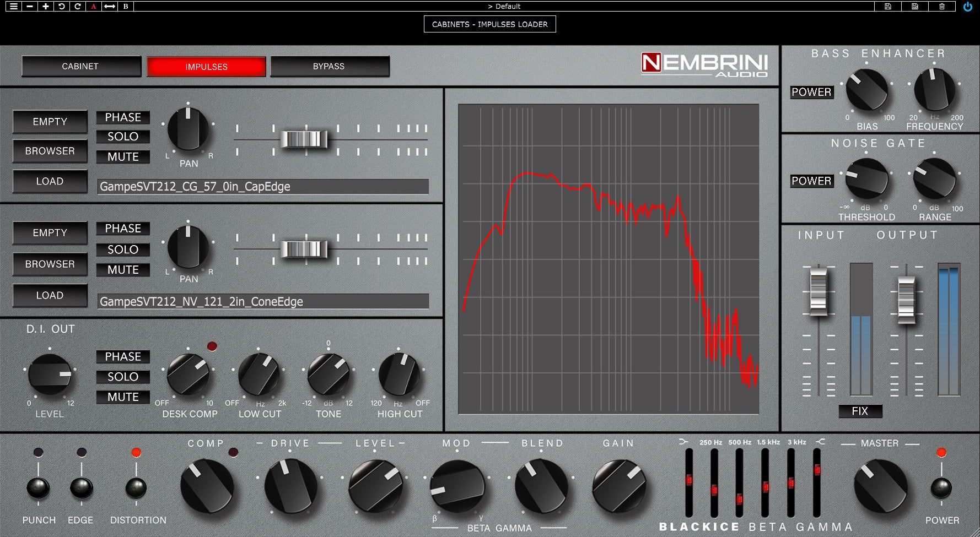Switch to the BYPASS tab
This screenshot has height=537, width=980.
point(330,66)
